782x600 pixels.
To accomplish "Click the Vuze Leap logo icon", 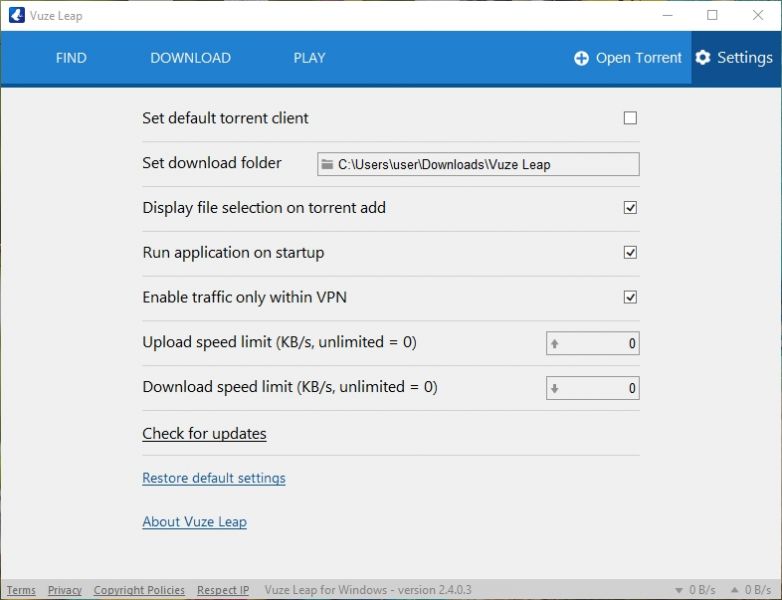I will [16, 15].
